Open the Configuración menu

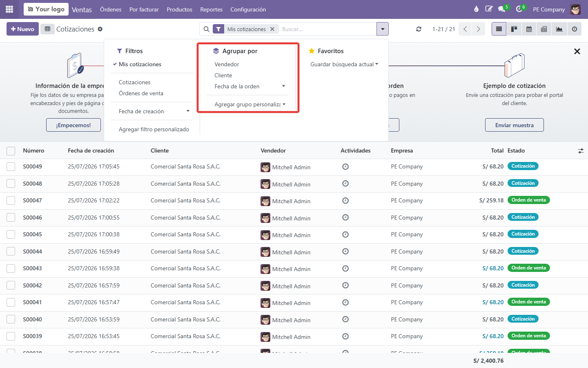(248, 9)
